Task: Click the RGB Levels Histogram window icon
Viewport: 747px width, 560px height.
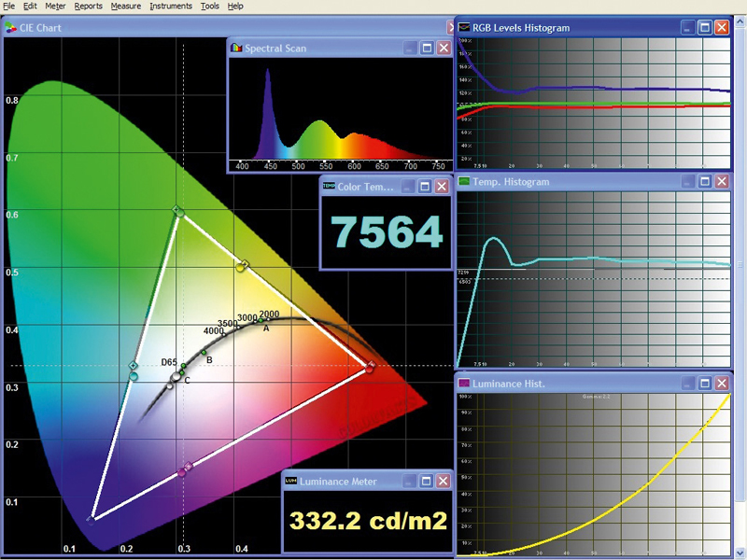Action: tap(463, 28)
